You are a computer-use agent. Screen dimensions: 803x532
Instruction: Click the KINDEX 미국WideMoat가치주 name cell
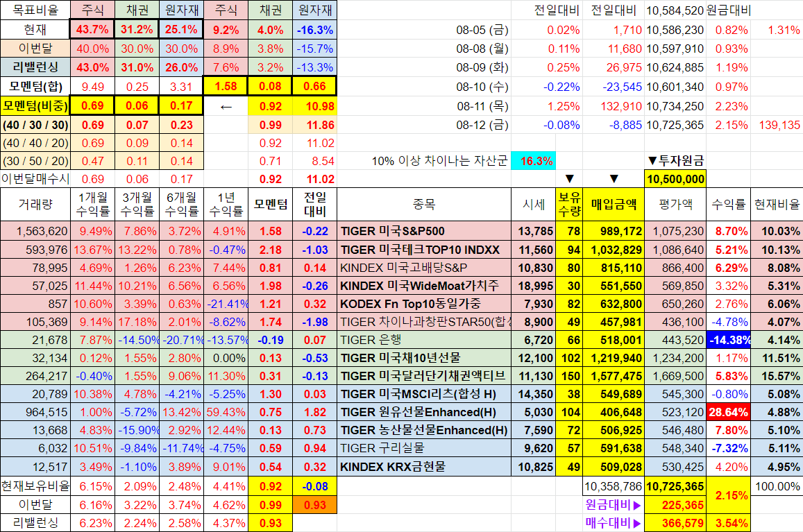tap(424, 285)
